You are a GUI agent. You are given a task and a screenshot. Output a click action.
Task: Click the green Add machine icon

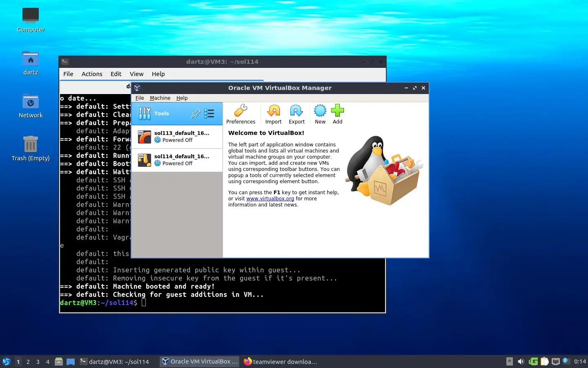[337, 114]
